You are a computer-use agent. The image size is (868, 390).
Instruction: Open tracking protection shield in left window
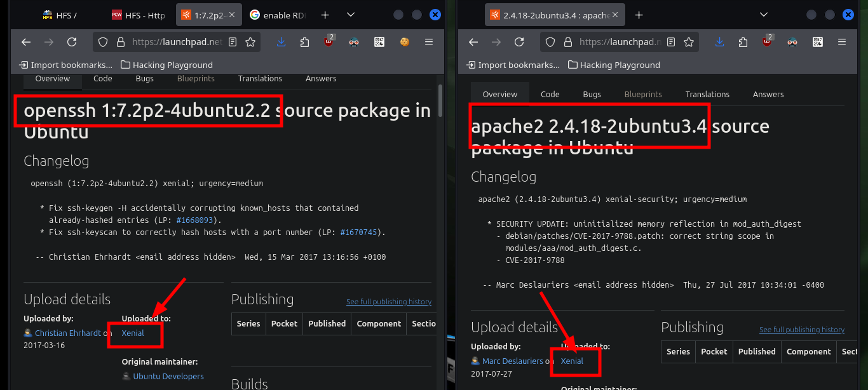pos(104,42)
